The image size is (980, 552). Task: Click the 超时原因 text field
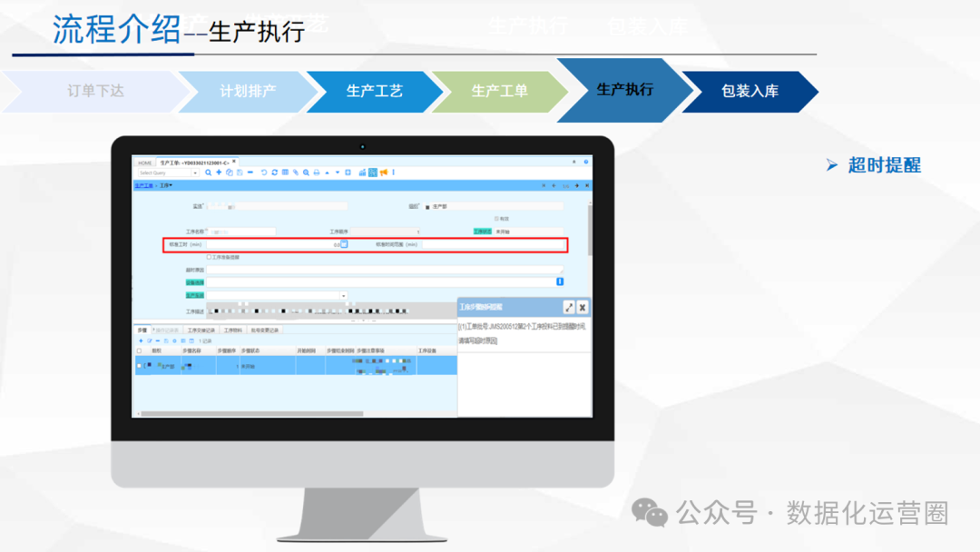(x=385, y=270)
